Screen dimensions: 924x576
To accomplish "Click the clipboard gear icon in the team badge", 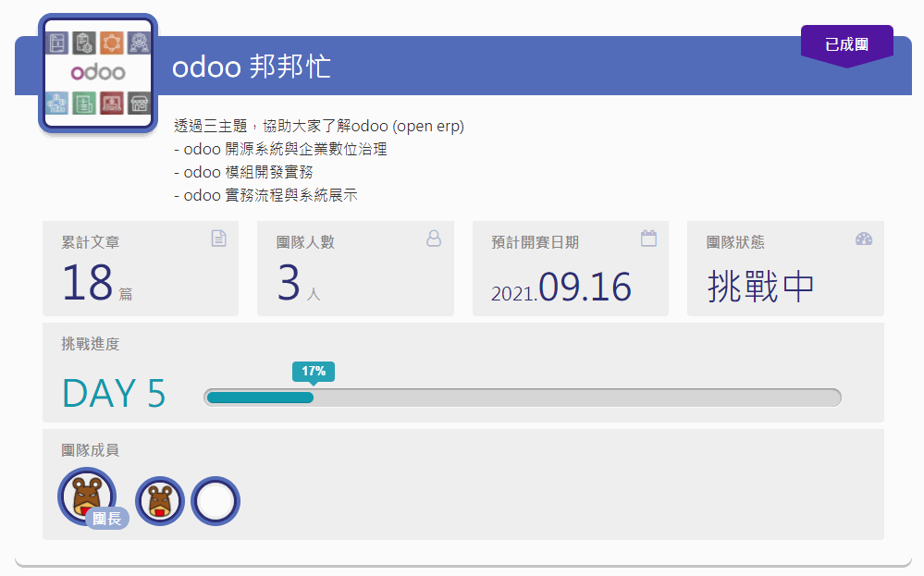I will [x=83, y=43].
